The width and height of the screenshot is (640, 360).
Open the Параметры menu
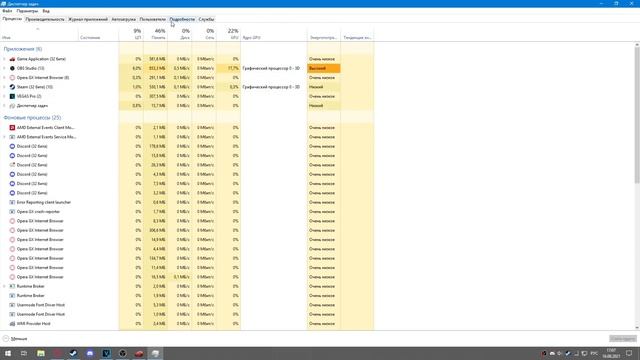click(27, 11)
